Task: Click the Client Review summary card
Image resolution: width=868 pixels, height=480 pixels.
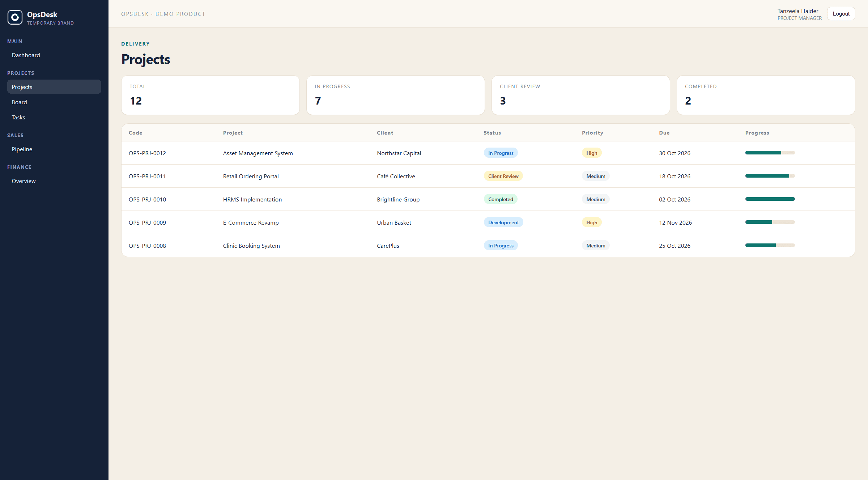Action: (581, 95)
